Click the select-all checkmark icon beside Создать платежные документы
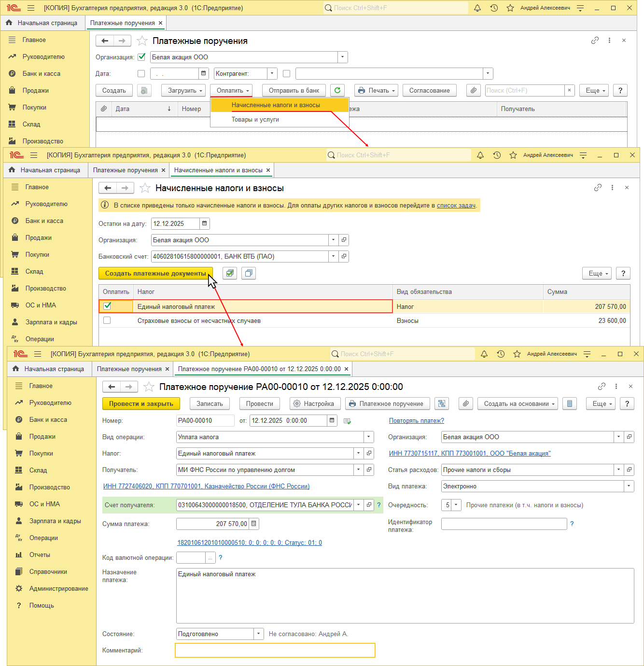Screen dimensions: 644x666 tap(230, 273)
